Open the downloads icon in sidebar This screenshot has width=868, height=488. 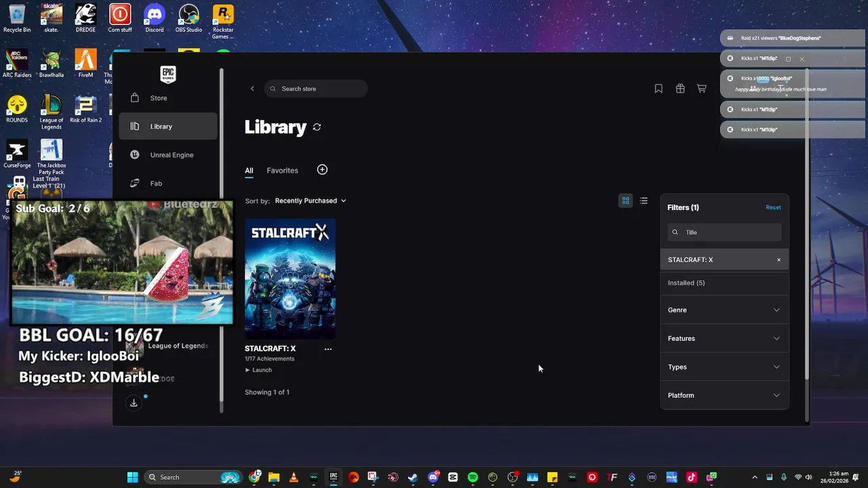coord(134,403)
